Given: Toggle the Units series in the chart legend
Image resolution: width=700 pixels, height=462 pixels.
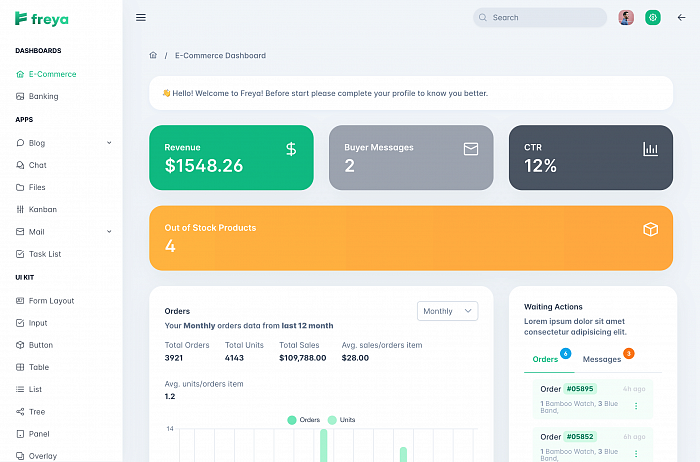Looking at the screenshot, I should (342, 420).
